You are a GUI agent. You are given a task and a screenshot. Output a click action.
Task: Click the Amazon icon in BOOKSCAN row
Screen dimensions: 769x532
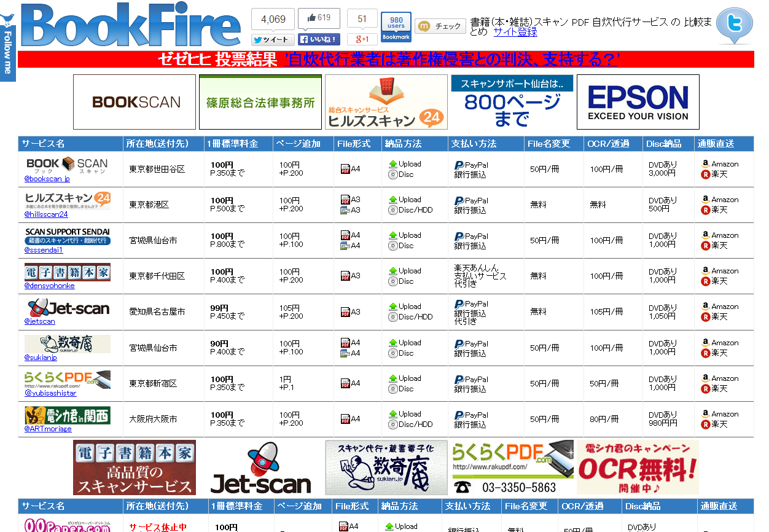point(706,164)
